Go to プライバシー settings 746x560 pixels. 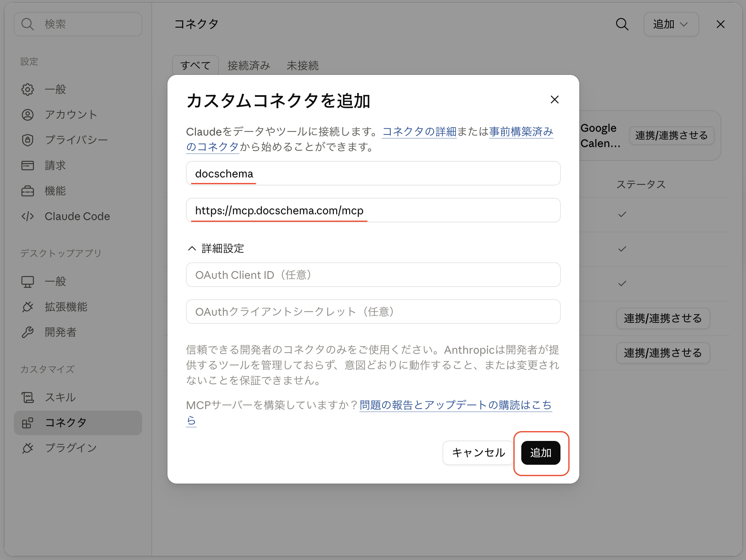tap(78, 140)
